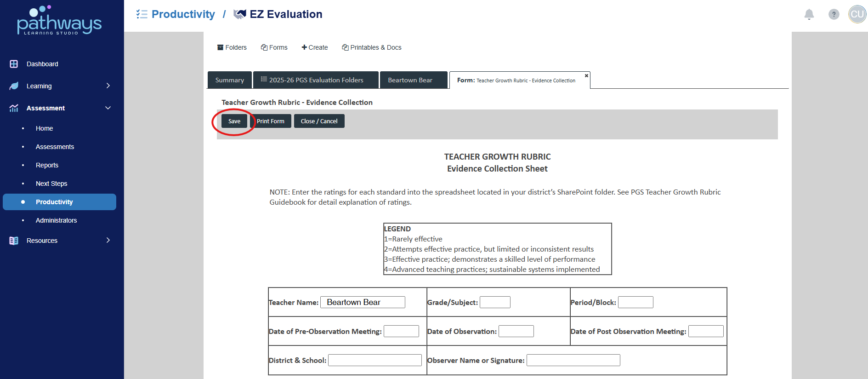Click the Resources book icon
Screen dimensions: 868x379
pyautogui.click(x=14, y=241)
